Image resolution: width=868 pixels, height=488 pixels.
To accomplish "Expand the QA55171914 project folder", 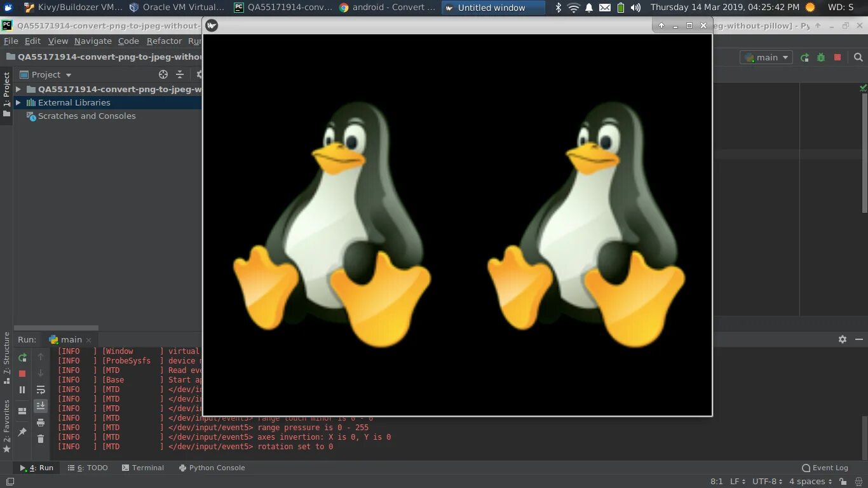I will [x=18, y=89].
